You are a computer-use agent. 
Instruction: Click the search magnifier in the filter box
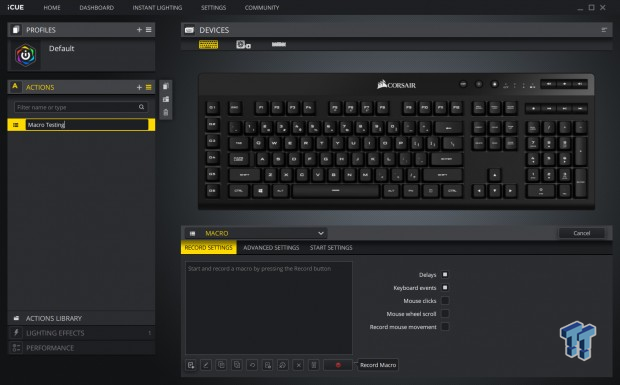(x=142, y=107)
